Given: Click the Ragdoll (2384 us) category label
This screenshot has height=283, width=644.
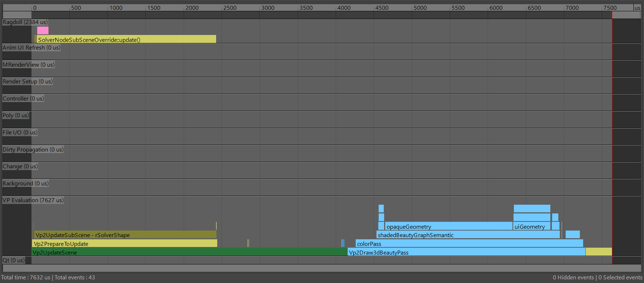Looking at the screenshot, I should point(25,22).
